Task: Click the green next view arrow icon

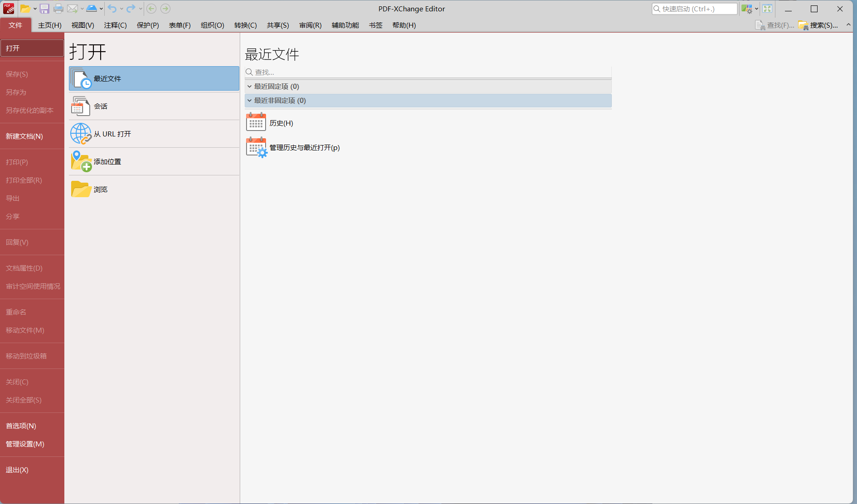Action: 165,9
